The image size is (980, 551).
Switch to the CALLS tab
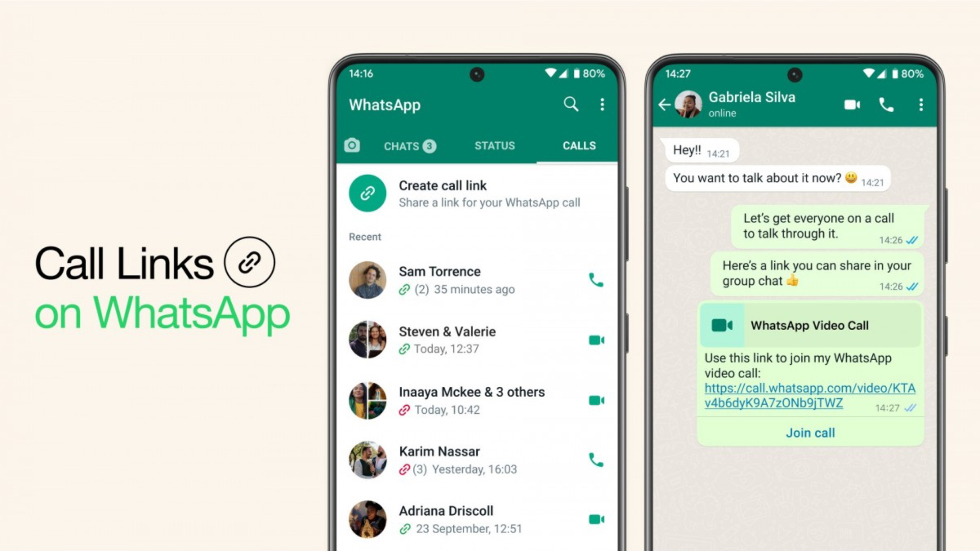point(577,145)
